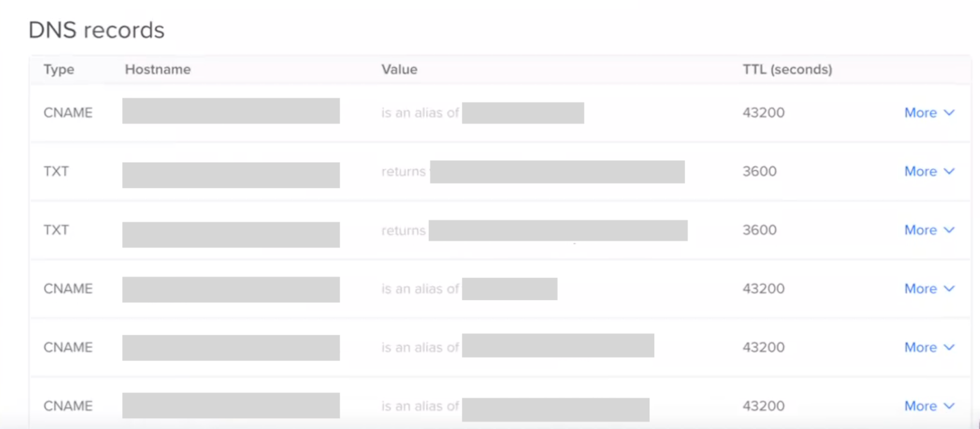Open More options for the second TXT record

point(929,230)
